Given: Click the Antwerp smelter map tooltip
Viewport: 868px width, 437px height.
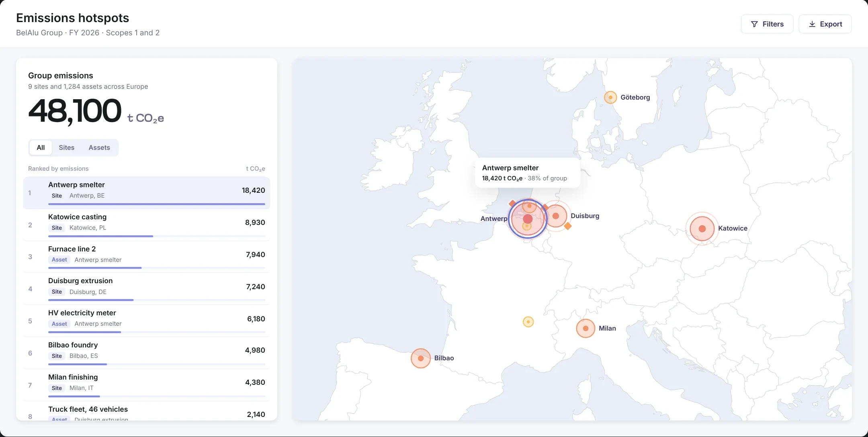Looking at the screenshot, I should point(528,173).
